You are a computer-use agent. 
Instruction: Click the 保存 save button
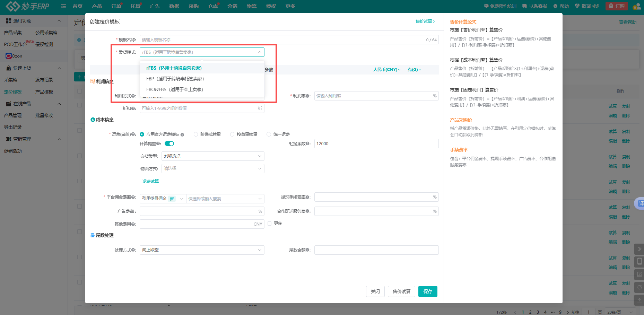[x=427, y=291]
